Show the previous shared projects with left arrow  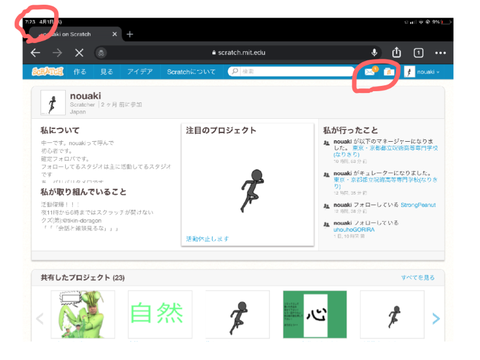click(x=40, y=319)
